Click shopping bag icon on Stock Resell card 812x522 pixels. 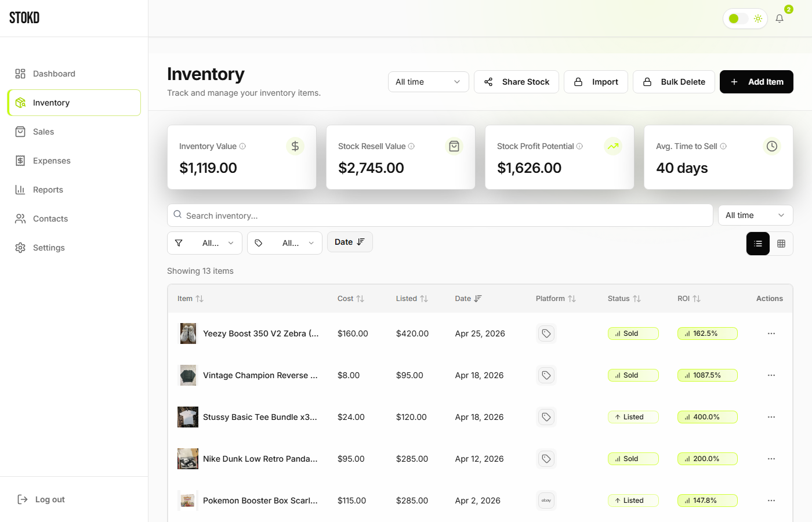(454, 146)
